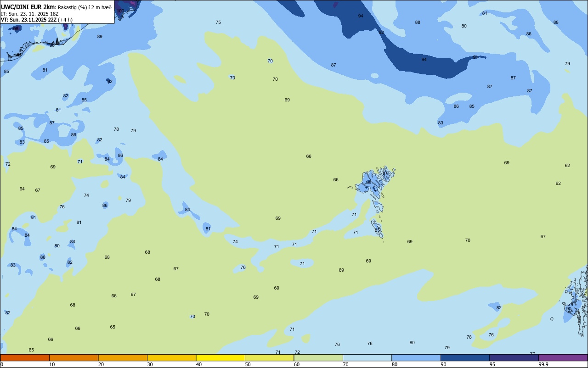Click the "64" humidity value
Image resolution: width=588 pixels, height=368 pixels.
pyautogui.click(x=22, y=189)
